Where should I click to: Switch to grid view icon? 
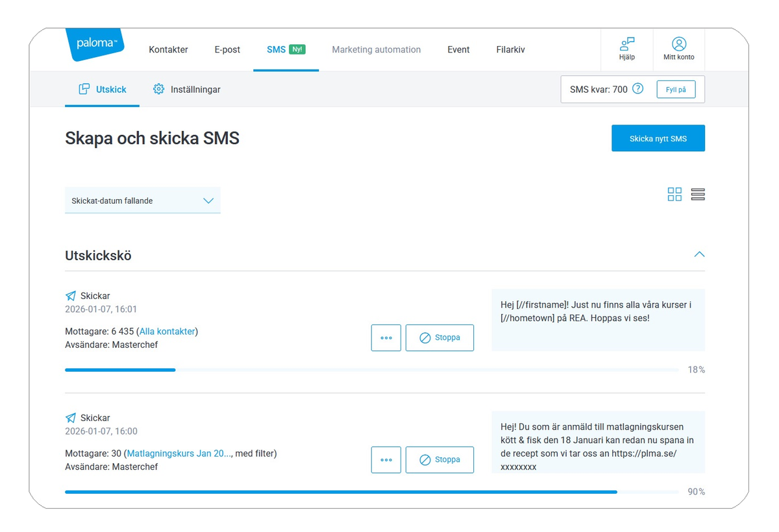(674, 194)
